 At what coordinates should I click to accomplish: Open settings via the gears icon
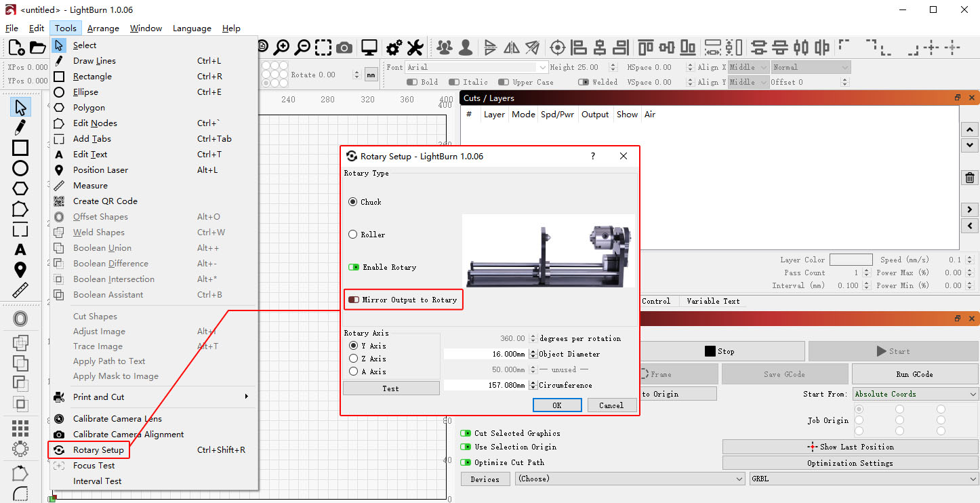tap(394, 47)
